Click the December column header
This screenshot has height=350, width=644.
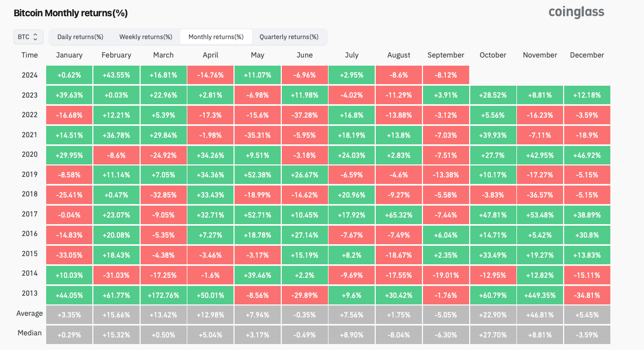click(x=587, y=55)
